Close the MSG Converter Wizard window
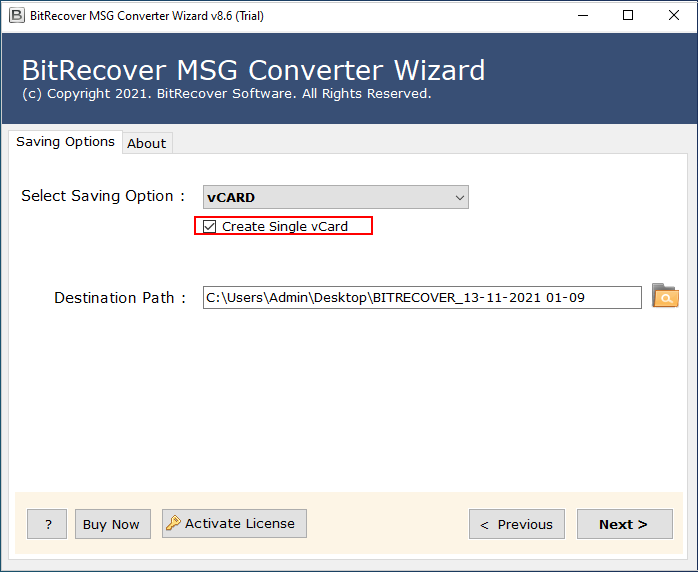Screen dimensions: 698x572 [x=674, y=16]
